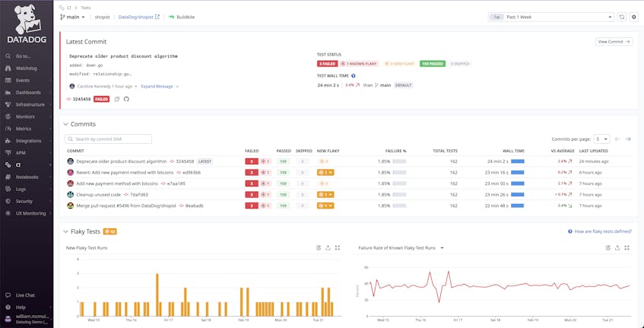Screen dimensions: 644x328
Task: Click wall time bar for 24 min 2 s
Action: (x=518, y=161)
